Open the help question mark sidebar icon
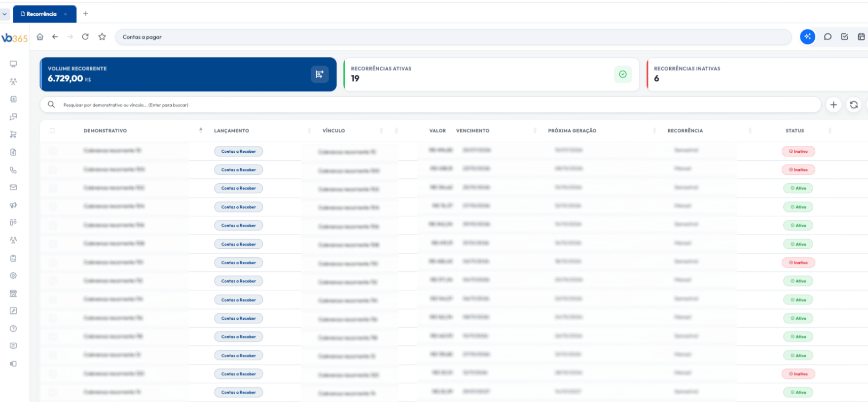 pos(13,329)
